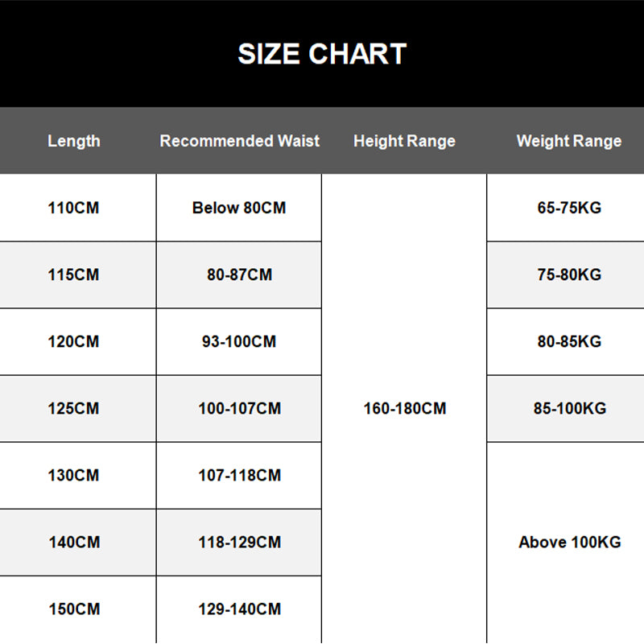Image resolution: width=644 pixels, height=644 pixels.
Task: Select the 80-87CM waist cell
Action: pyautogui.click(x=239, y=275)
